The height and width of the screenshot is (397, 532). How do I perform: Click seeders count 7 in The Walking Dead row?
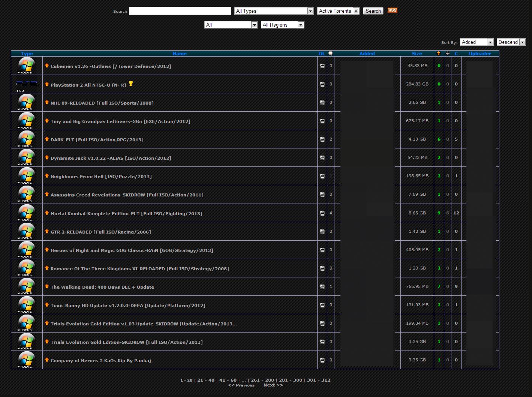pos(439,286)
